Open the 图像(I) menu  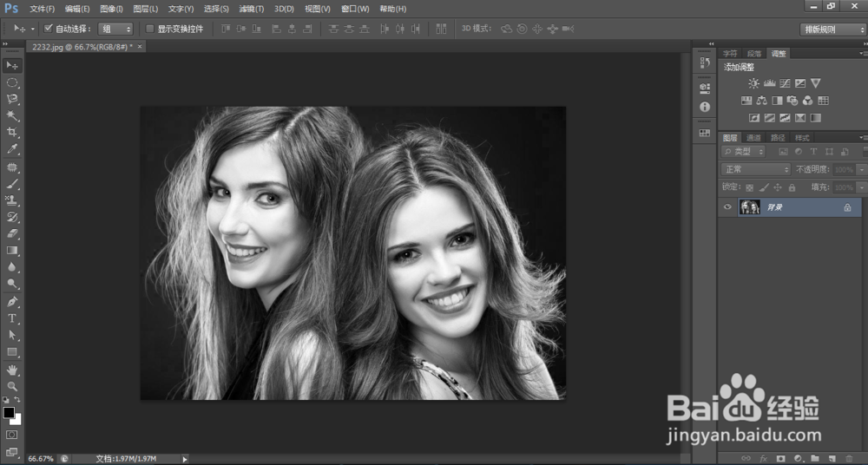(111, 9)
